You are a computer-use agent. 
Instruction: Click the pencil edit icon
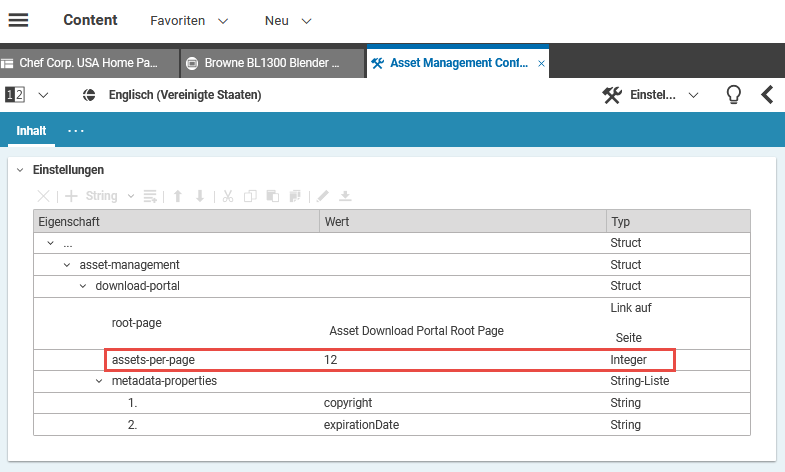click(x=323, y=196)
